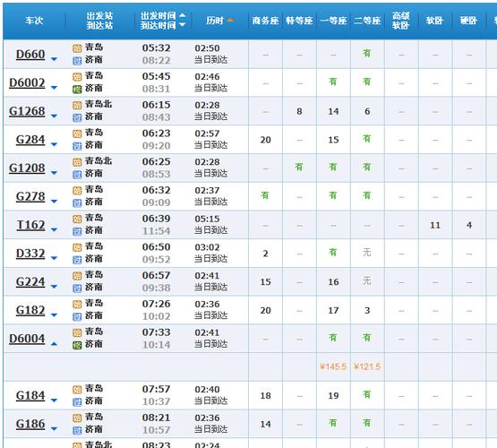Open train G186 details link
Screen dimensions: 497x448
tap(30, 424)
